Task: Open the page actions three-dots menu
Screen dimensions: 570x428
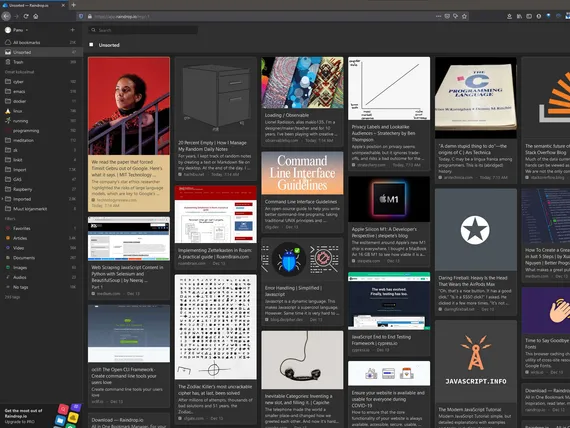Action: pyautogui.click(x=438, y=16)
